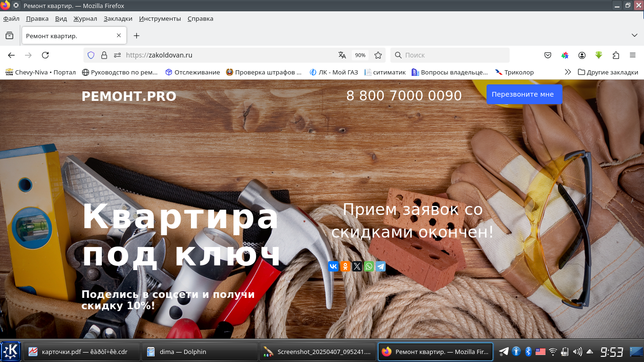This screenshot has height=362, width=644.
Task: Open the tracking protection shield icon
Action: click(x=91, y=55)
